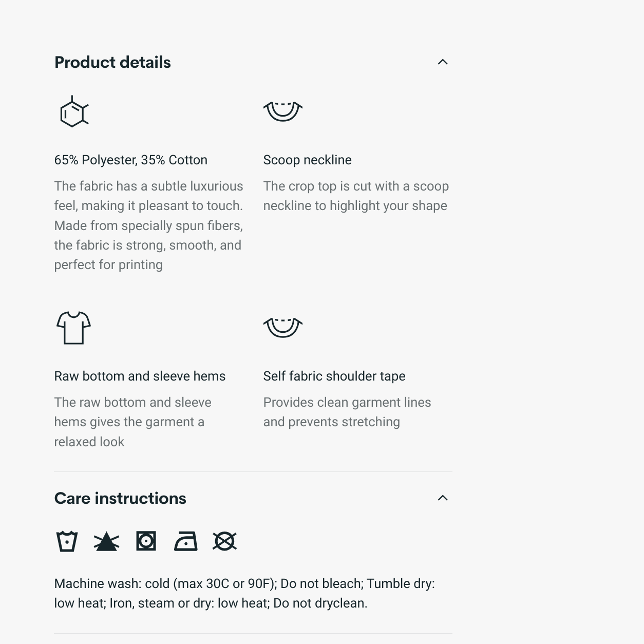Screen dimensions: 644x644
Task: Click the machine wash instructions paragraph
Action: tap(244, 593)
